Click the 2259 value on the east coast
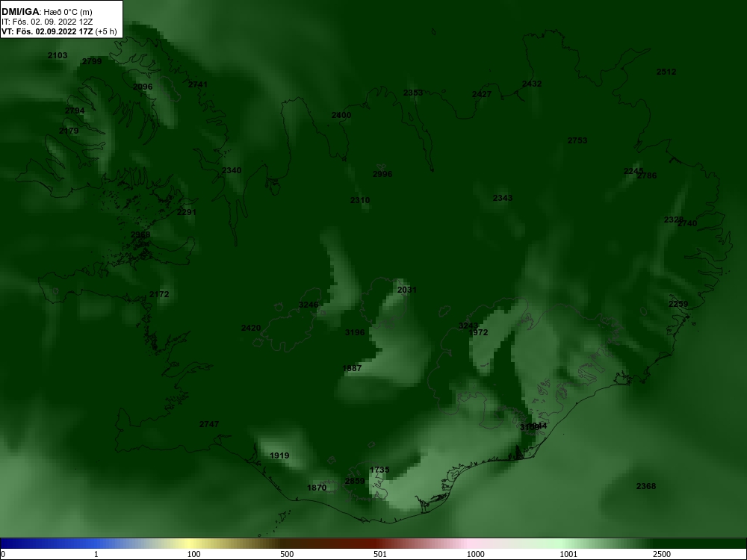Screen dimensions: 747x560 [x=678, y=305]
